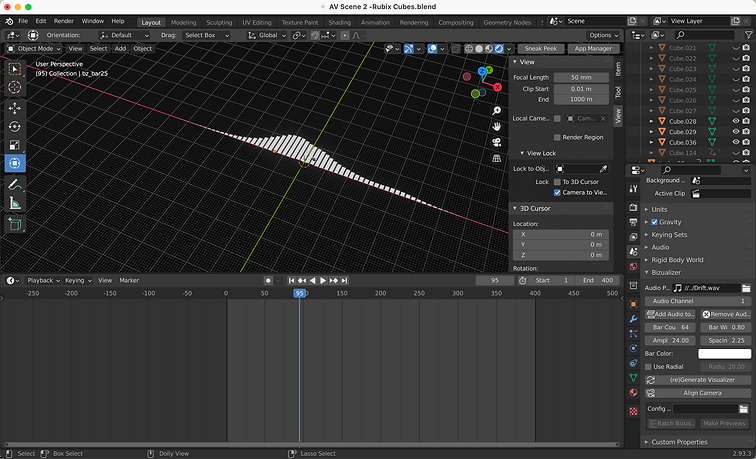Expand the Rigid Body World panel
This screenshot has height=459, width=756.
[x=677, y=260]
